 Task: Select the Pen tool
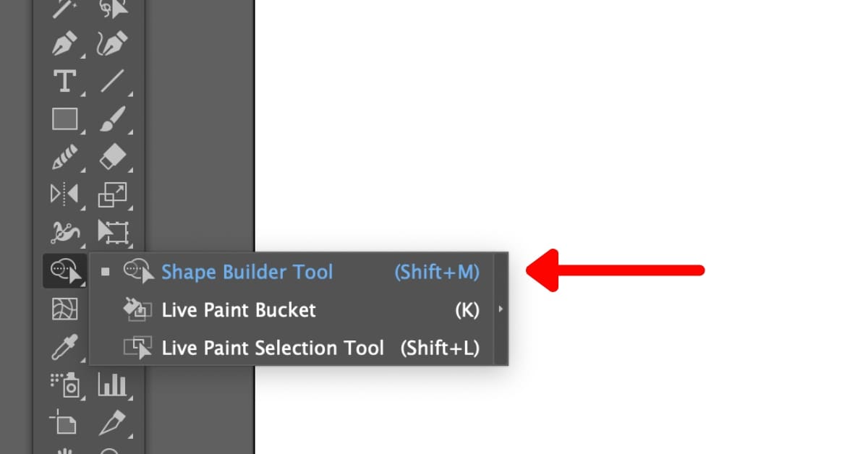pos(65,45)
